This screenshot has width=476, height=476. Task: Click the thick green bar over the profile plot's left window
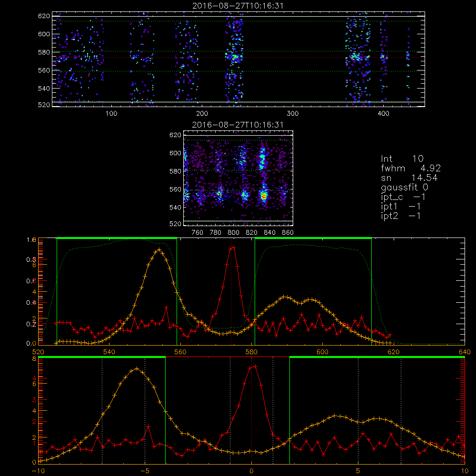tap(117, 238)
